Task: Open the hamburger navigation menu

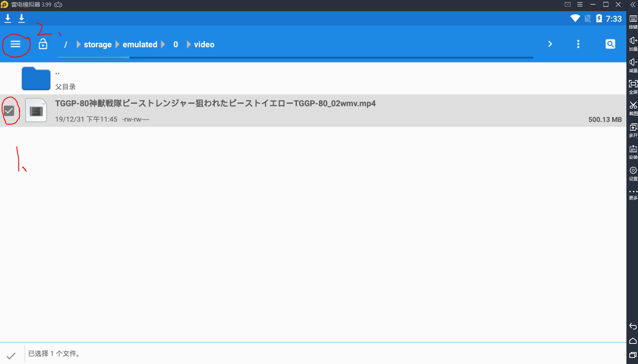Action: (16, 44)
